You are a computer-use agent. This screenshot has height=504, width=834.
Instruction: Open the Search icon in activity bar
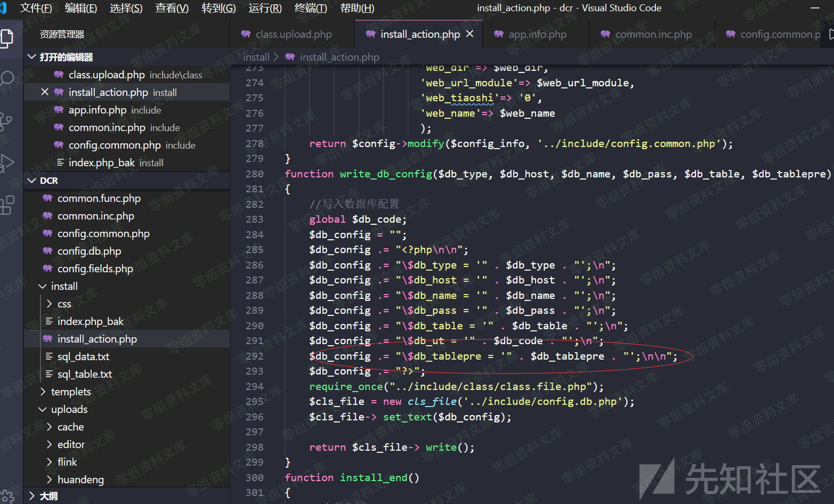pos(6,79)
